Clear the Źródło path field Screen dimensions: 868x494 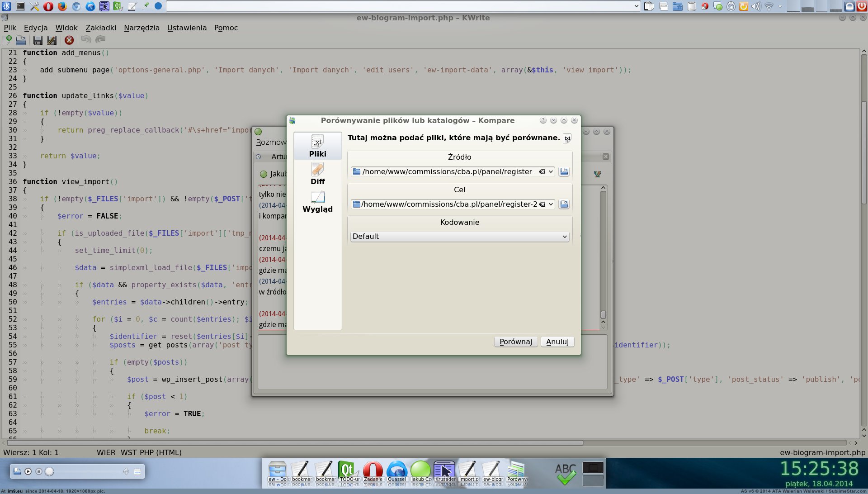click(542, 172)
